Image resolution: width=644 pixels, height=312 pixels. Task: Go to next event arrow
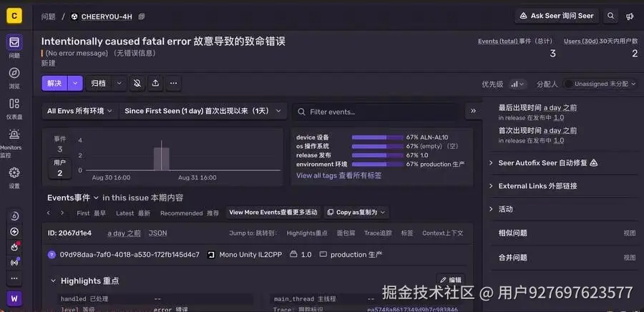point(62,213)
